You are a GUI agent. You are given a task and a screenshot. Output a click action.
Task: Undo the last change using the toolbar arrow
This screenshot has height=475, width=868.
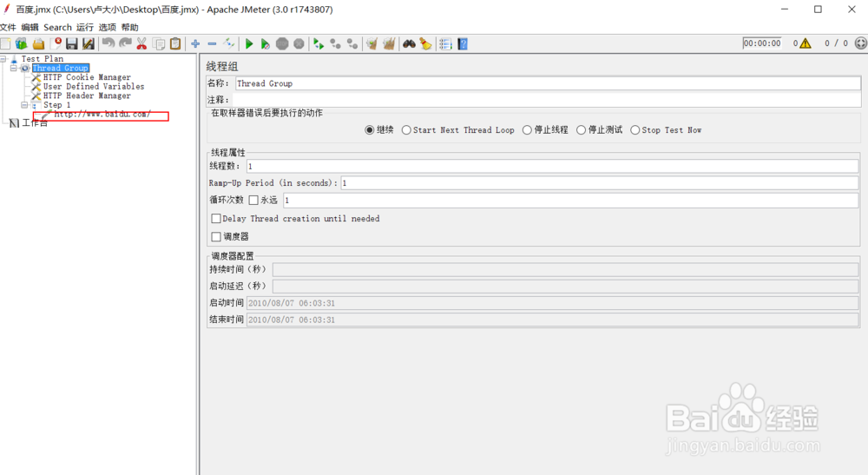click(x=108, y=43)
